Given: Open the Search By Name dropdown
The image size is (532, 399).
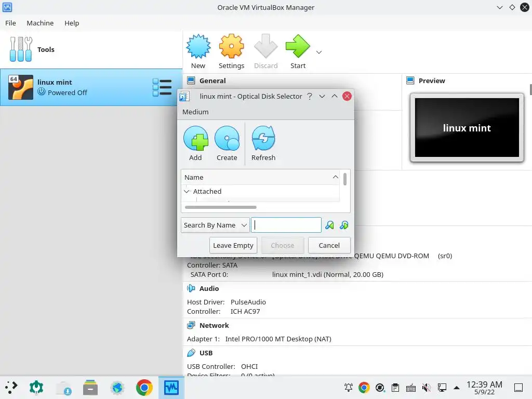Looking at the screenshot, I should pos(215,225).
